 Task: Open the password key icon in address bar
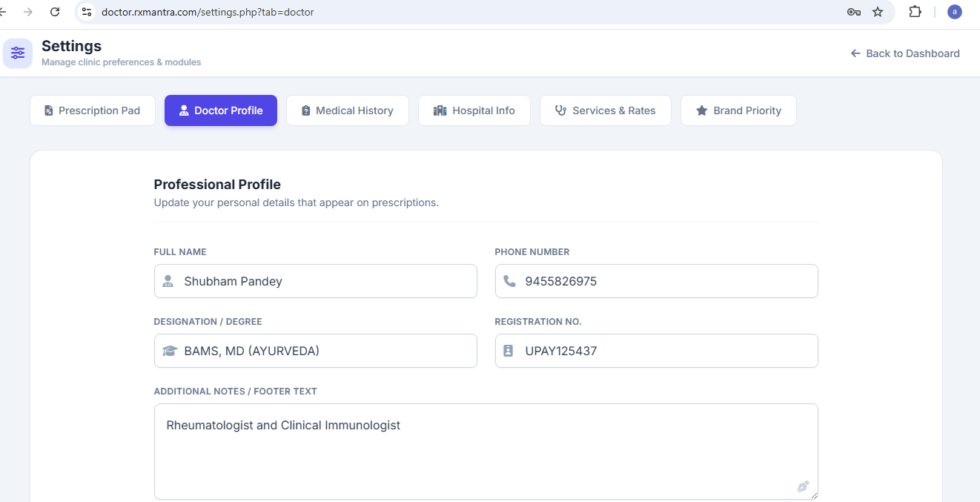(x=853, y=12)
